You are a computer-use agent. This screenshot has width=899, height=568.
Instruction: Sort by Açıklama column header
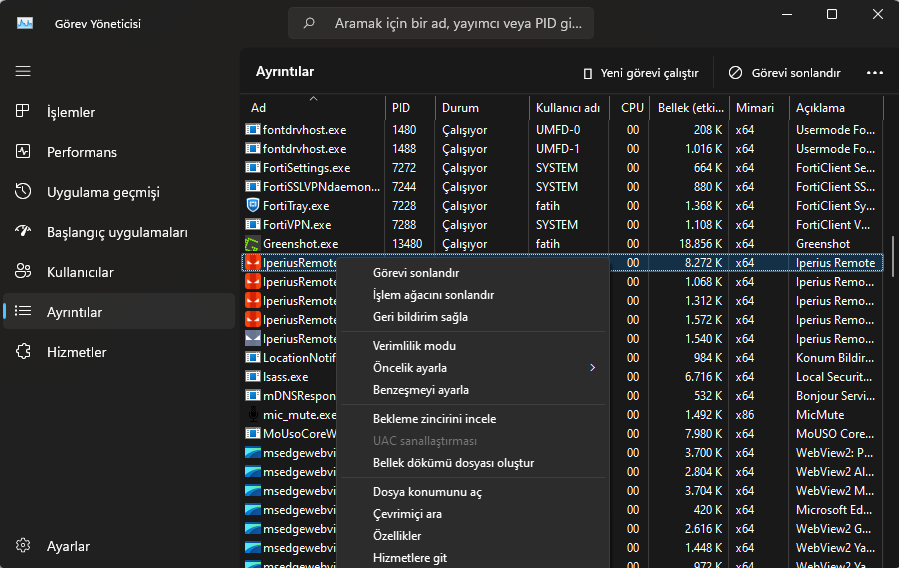pyautogui.click(x=836, y=107)
